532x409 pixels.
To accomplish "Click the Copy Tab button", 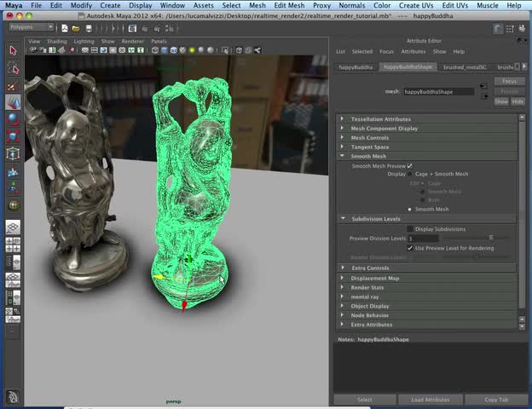I will point(496,400).
